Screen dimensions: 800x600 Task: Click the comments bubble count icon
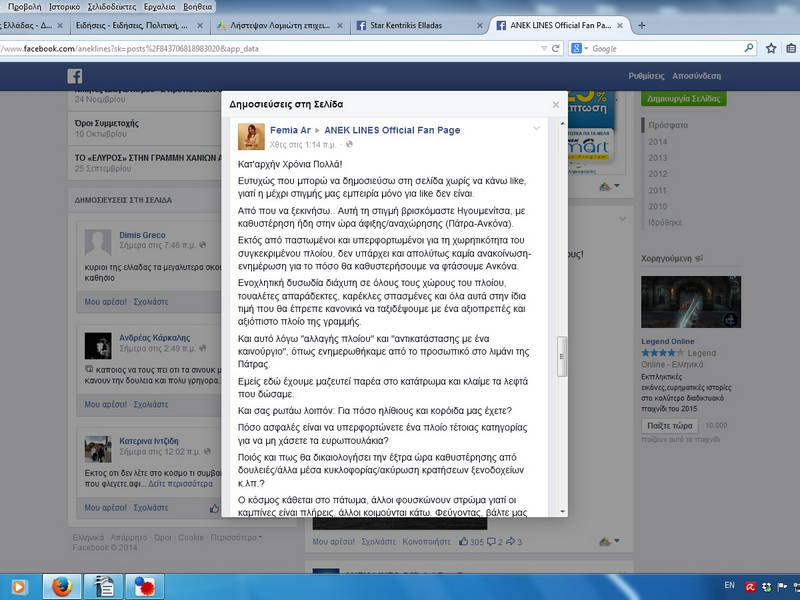491,541
